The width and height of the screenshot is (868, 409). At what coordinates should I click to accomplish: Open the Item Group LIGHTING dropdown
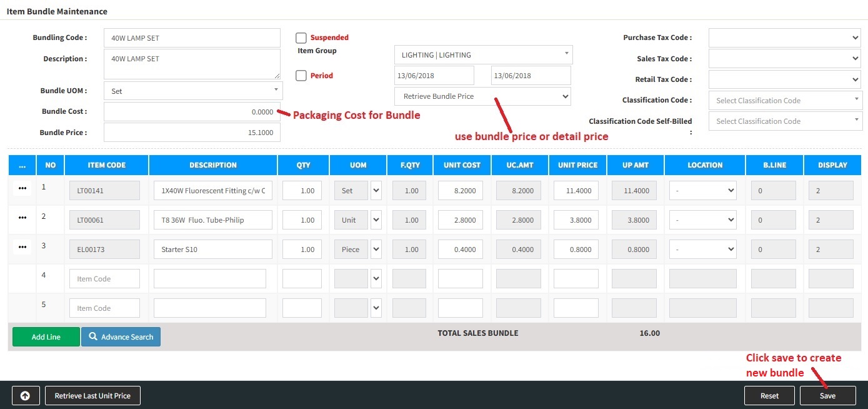483,55
